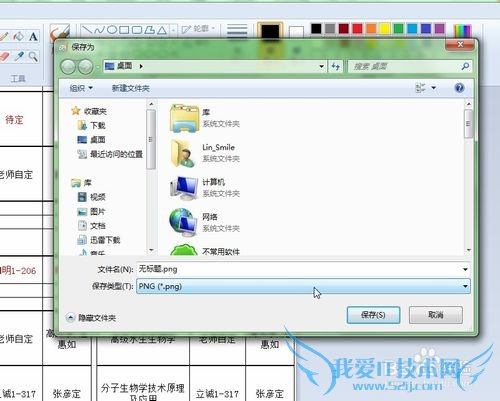Open the view options dropdown arrow
The image size is (500, 401).
[x=434, y=88]
